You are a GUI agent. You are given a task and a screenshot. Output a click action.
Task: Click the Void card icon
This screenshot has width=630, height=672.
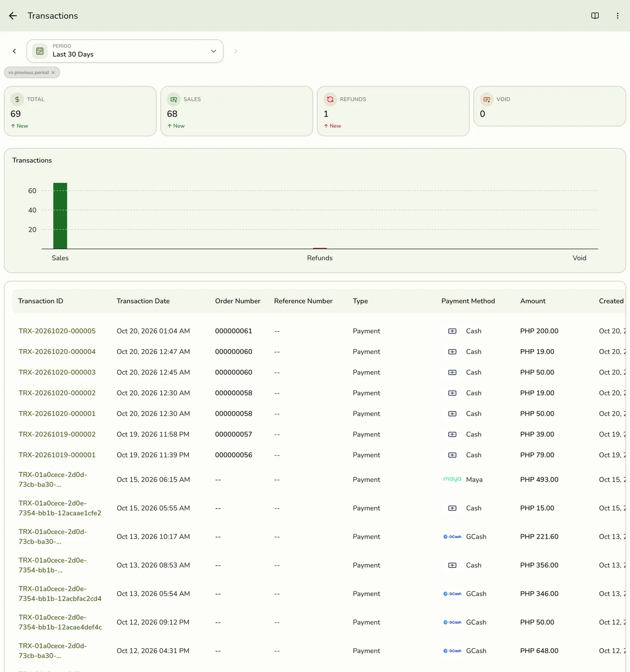coord(487,99)
